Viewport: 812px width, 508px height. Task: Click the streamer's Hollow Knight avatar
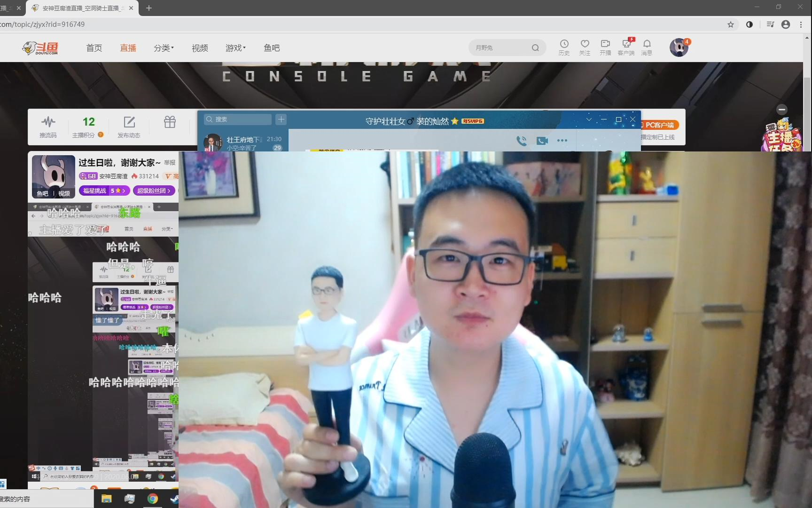[x=54, y=176]
